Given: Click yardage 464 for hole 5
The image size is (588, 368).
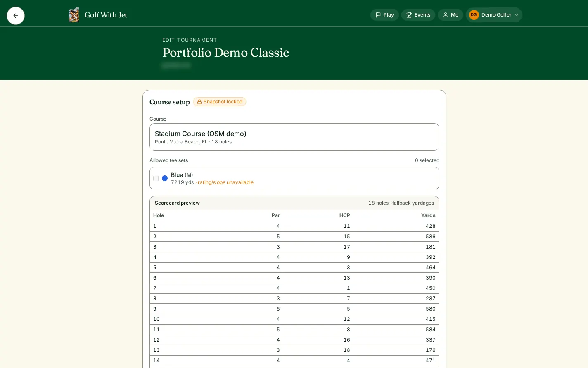Looking at the screenshot, I should pyautogui.click(x=431, y=268).
